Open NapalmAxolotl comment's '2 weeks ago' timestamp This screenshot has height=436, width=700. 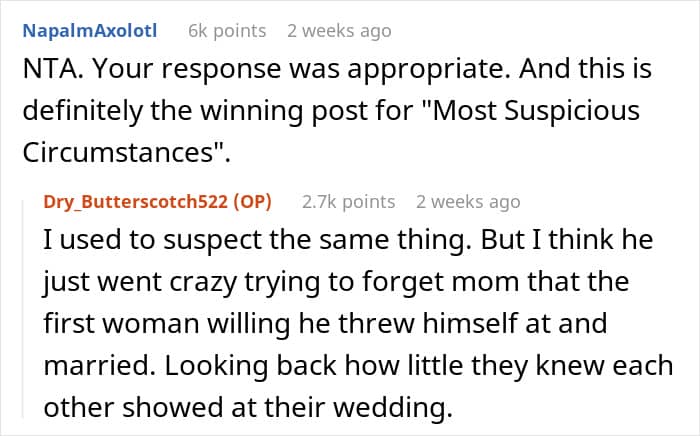[x=339, y=31]
